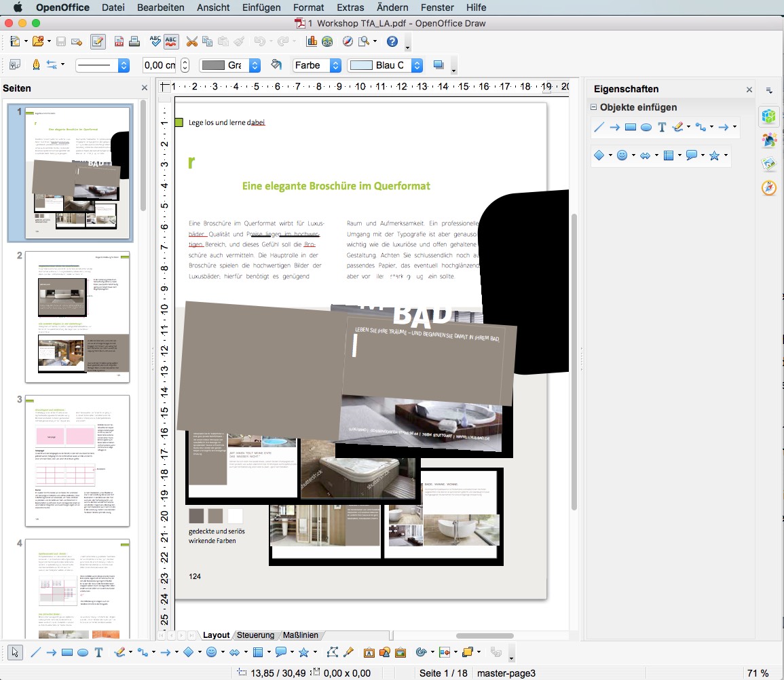Open the Format menu

click(308, 7)
